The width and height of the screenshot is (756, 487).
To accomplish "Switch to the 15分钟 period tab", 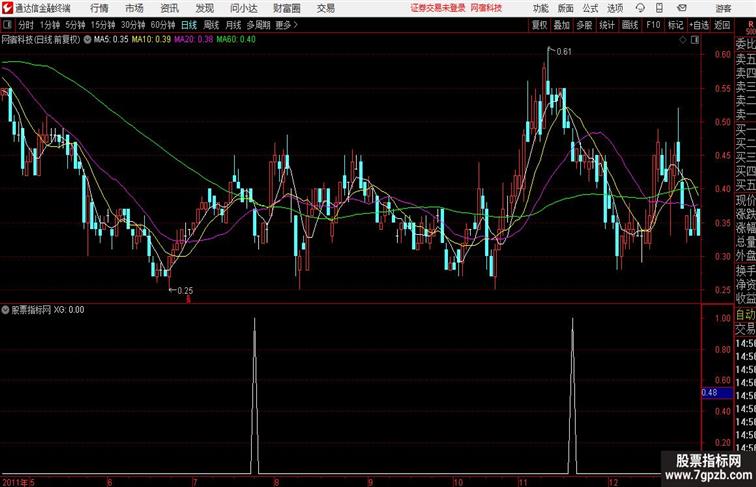I will point(103,25).
